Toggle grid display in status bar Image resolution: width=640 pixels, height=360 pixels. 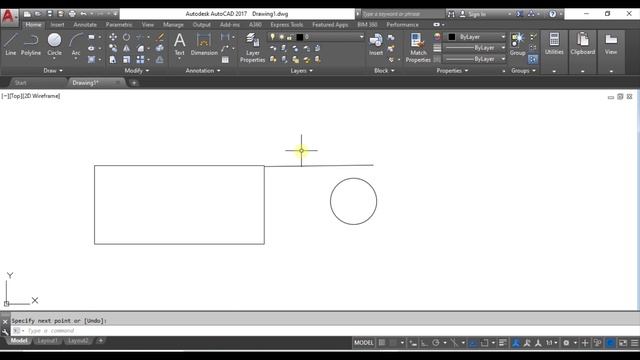point(382,343)
